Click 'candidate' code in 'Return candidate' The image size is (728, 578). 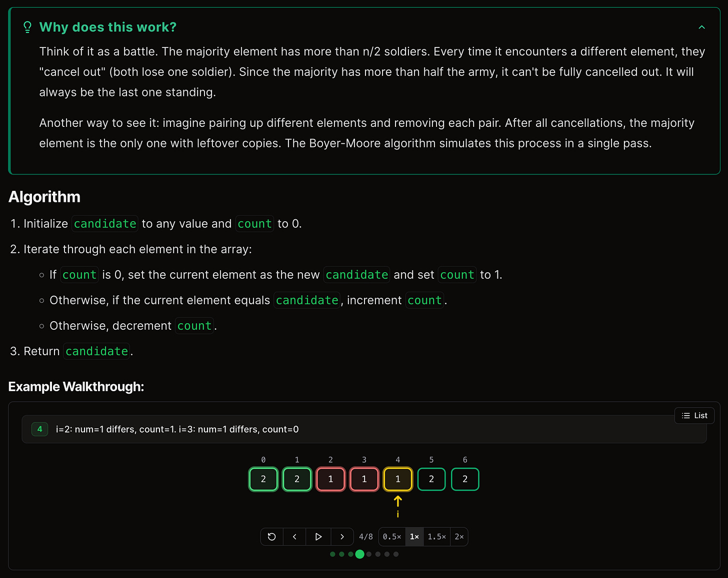point(97,351)
